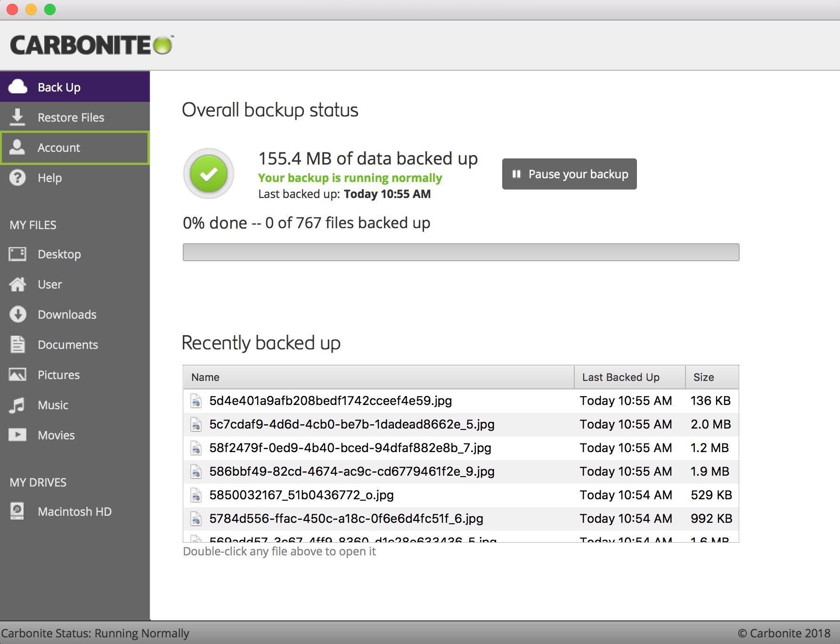The height and width of the screenshot is (644, 840).
Task: Click the Downloads arrow icon in sidebar
Action: [18, 314]
